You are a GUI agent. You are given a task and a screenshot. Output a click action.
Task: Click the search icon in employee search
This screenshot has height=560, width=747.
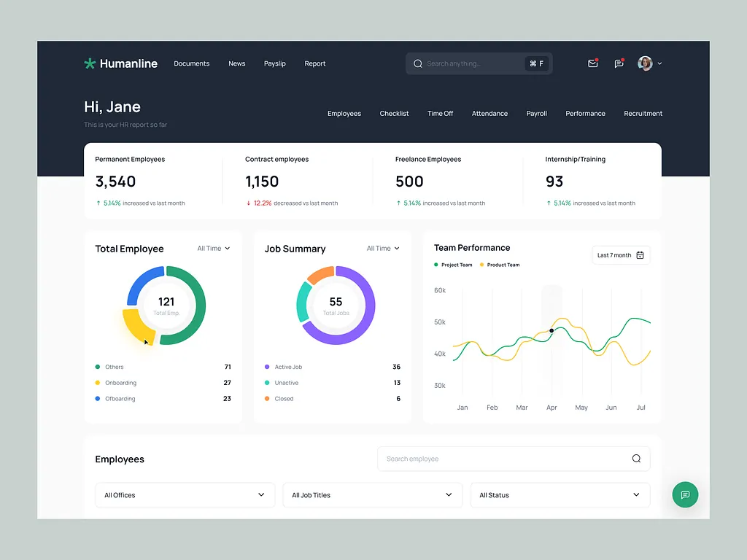pyautogui.click(x=636, y=459)
